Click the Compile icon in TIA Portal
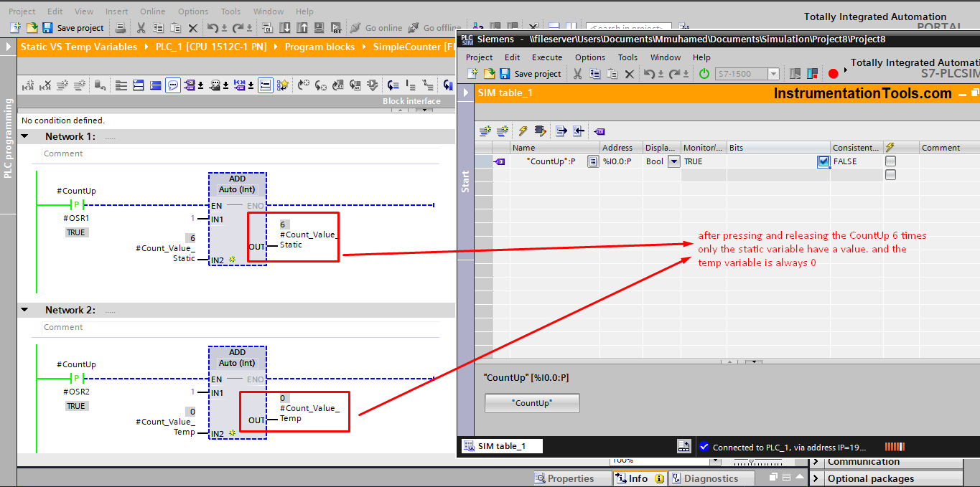The width and height of the screenshot is (980, 487). (267, 28)
